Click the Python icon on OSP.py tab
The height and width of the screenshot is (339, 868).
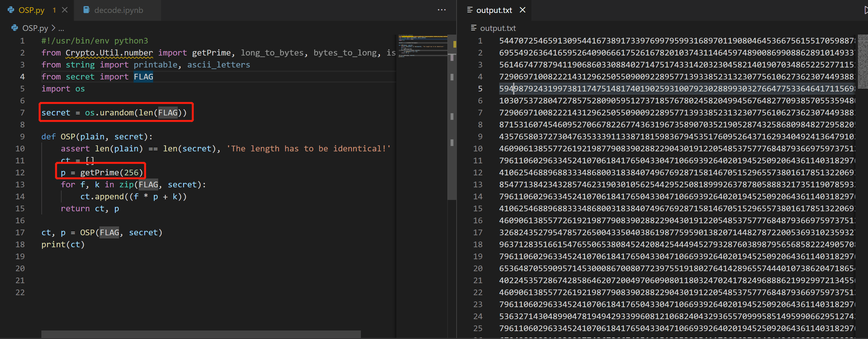11,10
